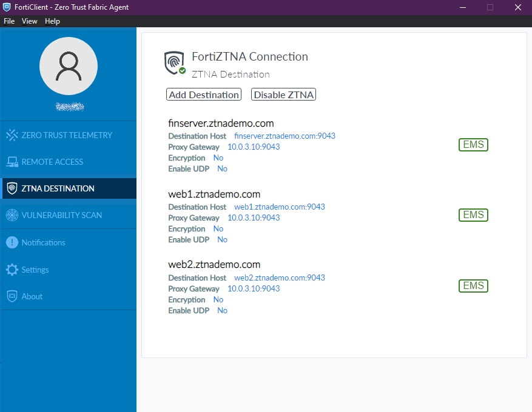This screenshot has width=532, height=412.
Task: Click the ZTNA Destination subtitle
Action: pyautogui.click(x=231, y=74)
